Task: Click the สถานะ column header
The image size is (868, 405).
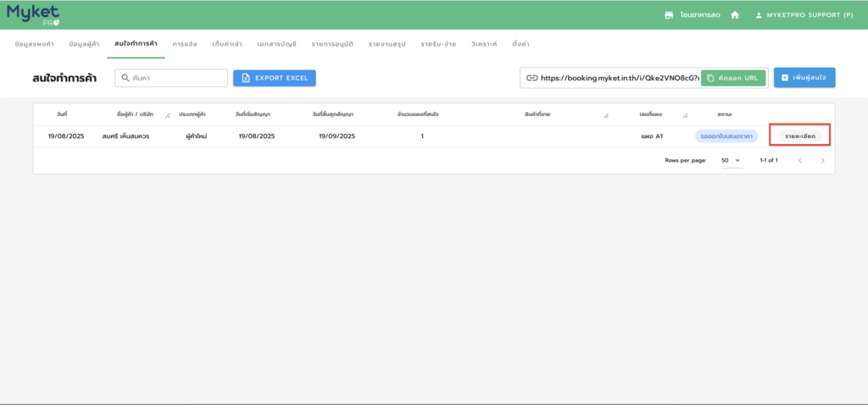Action: click(726, 114)
